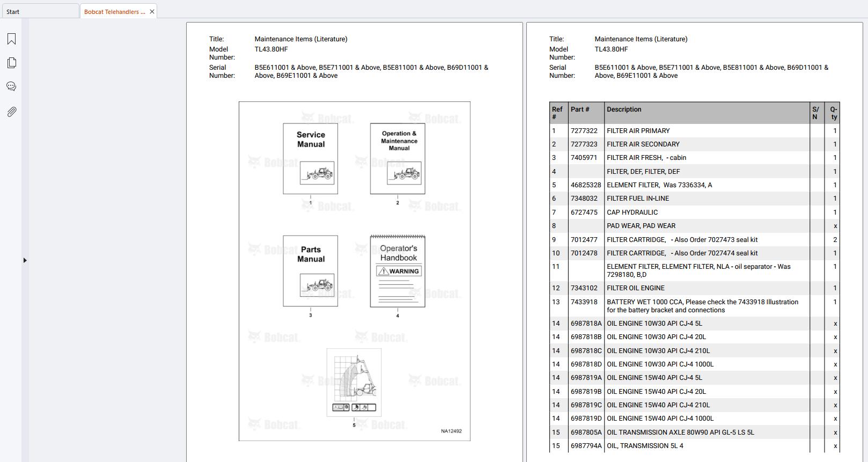
Task: Select part number 7012477
Action: tap(584, 240)
